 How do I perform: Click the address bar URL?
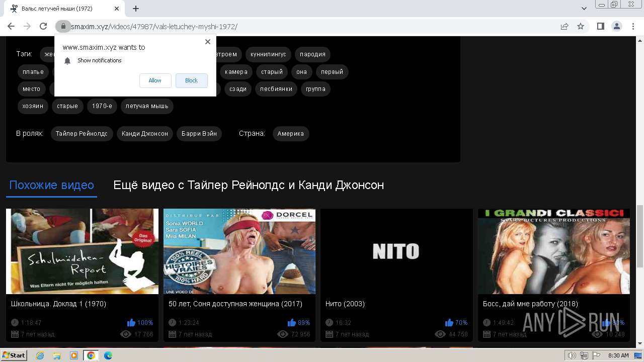click(x=153, y=26)
